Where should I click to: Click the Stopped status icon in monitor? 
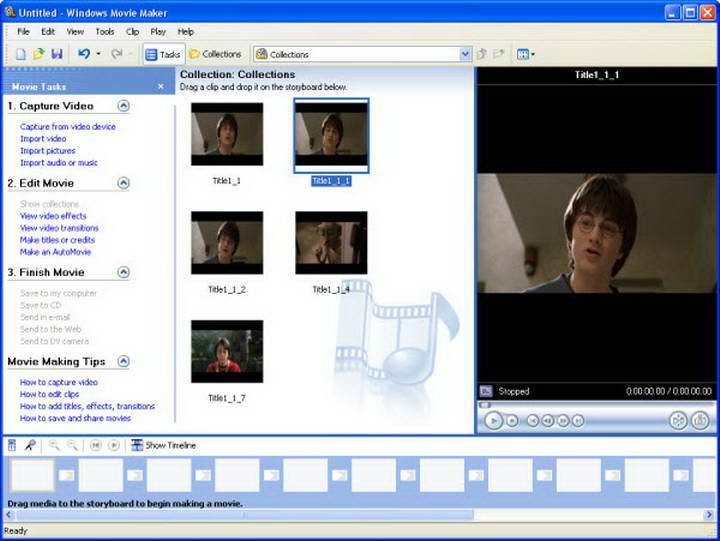(x=486, y=391)
